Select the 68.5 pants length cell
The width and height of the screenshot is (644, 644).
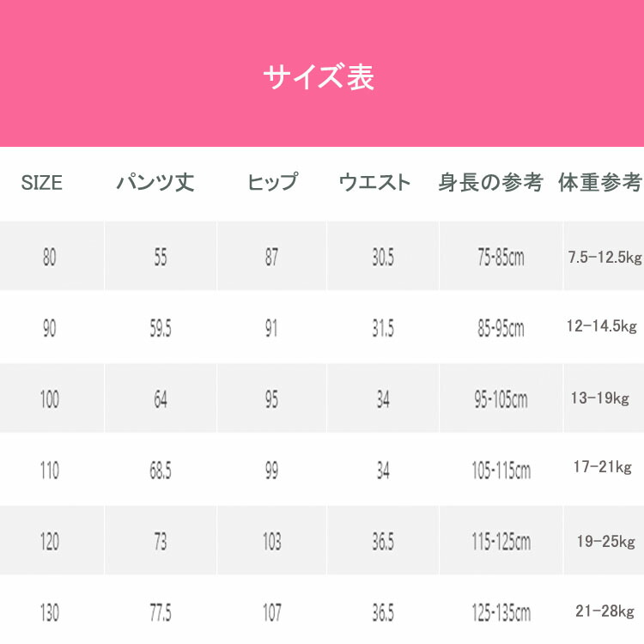[x=161, y=471]
